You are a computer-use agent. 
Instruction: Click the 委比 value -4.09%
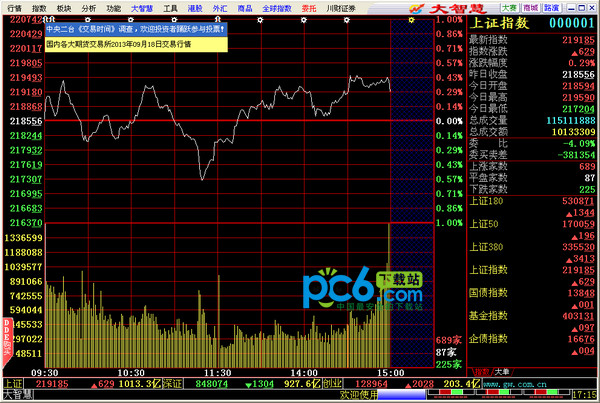point(579,144)
